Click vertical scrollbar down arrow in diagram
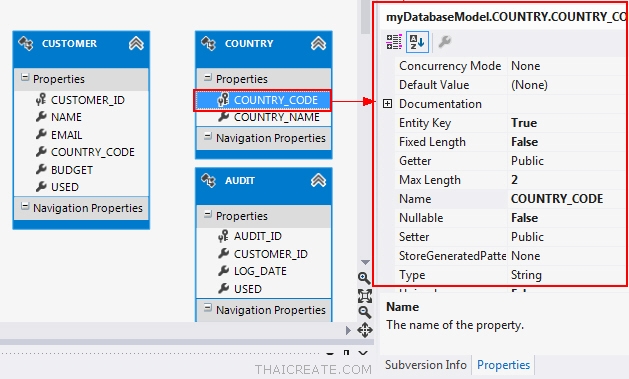 pyautogui.click(x=365, y=262)
